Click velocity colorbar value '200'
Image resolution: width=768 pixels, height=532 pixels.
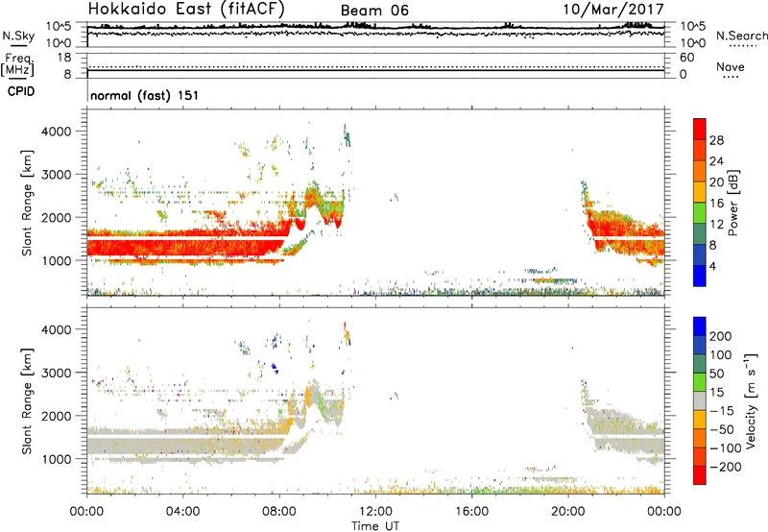pos(721,336)
